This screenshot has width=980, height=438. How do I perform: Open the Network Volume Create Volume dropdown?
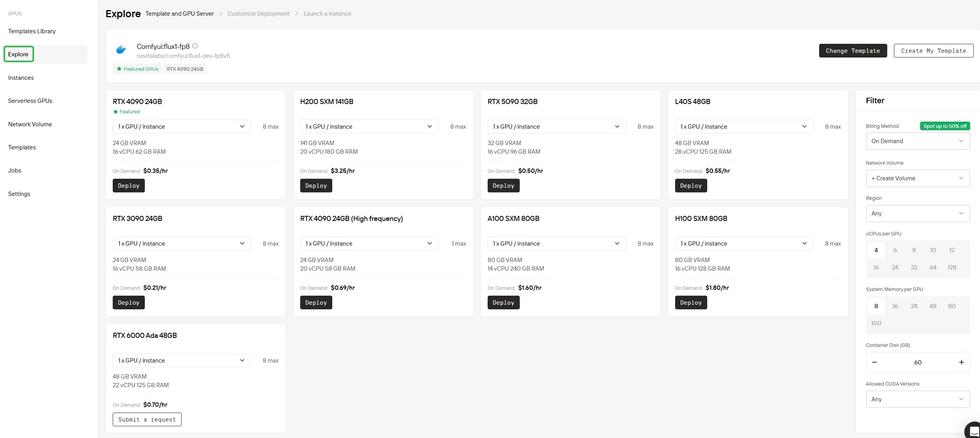pos(918,178)
